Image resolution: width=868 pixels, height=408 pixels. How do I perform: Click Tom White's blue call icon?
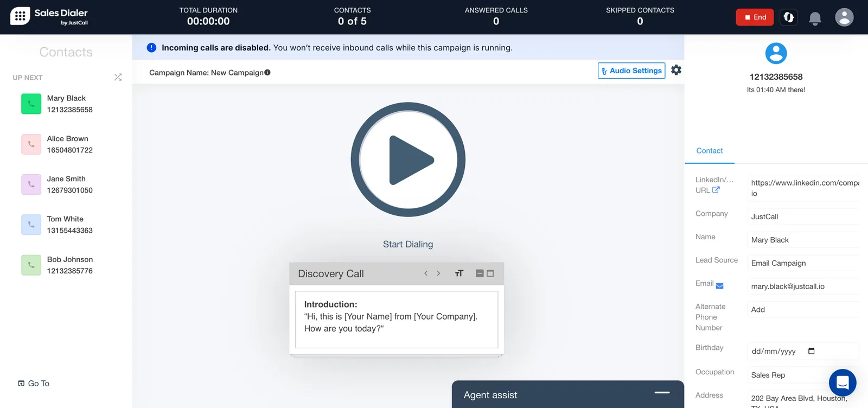[31, 225]
